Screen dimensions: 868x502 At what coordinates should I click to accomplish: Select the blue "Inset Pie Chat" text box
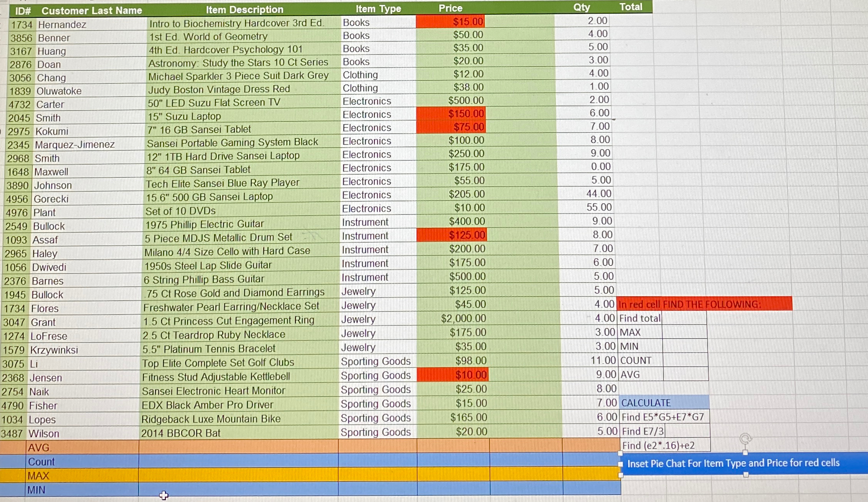733,463
